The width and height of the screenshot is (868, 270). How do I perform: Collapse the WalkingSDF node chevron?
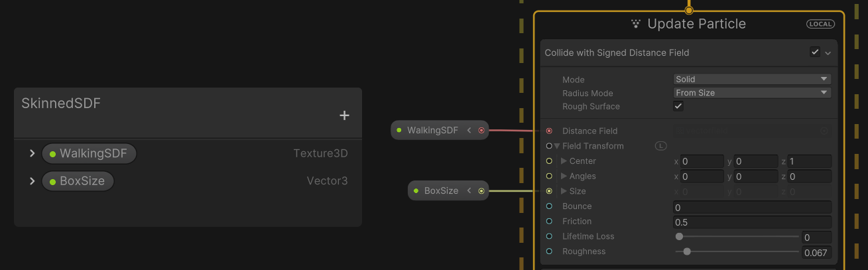(469, 130)
